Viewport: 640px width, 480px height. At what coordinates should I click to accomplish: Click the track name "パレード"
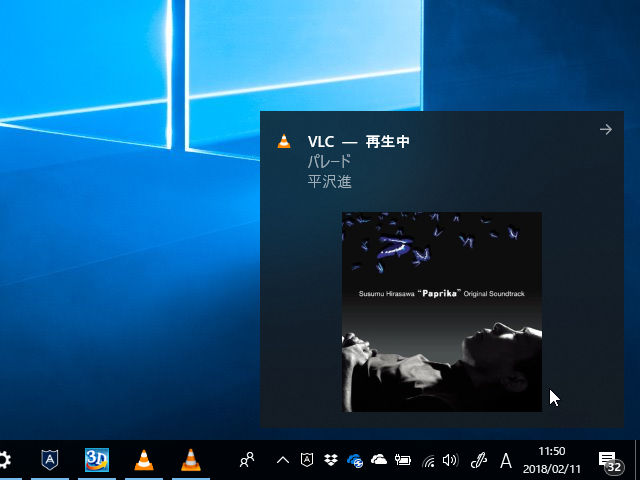[329, 162]
